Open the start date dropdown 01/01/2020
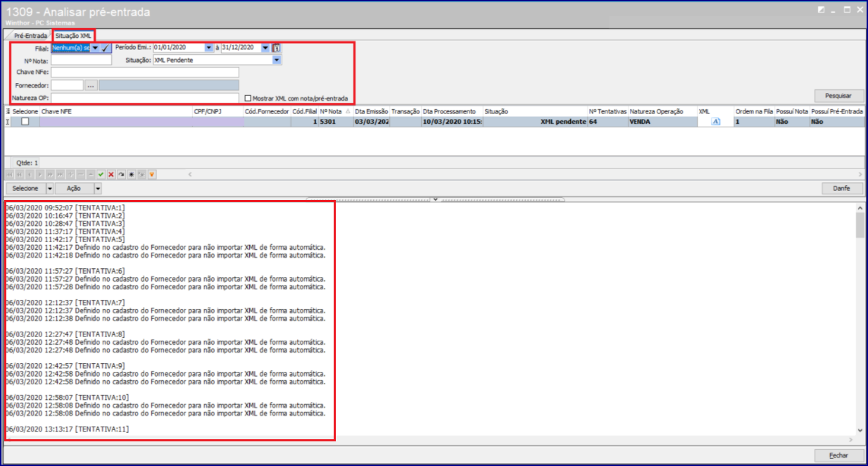 pyautogui.click(x=209, y=48)
